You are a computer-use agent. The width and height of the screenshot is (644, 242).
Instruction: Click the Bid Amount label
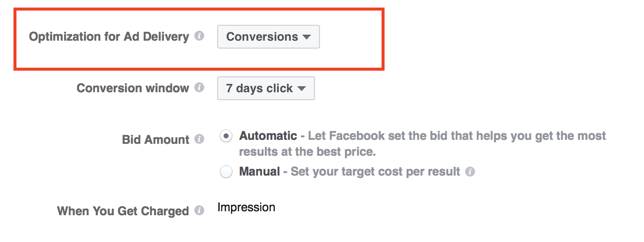tap(156, 140)
